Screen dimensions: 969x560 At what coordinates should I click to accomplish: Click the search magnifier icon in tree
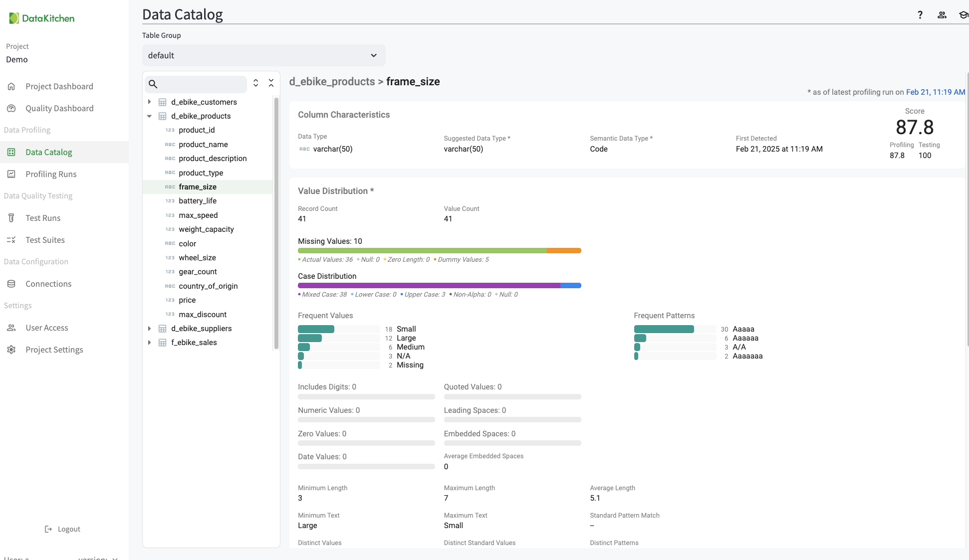pos(153,84)
